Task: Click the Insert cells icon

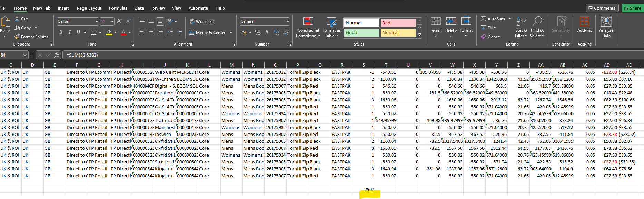Action: [x=436, y=21]
